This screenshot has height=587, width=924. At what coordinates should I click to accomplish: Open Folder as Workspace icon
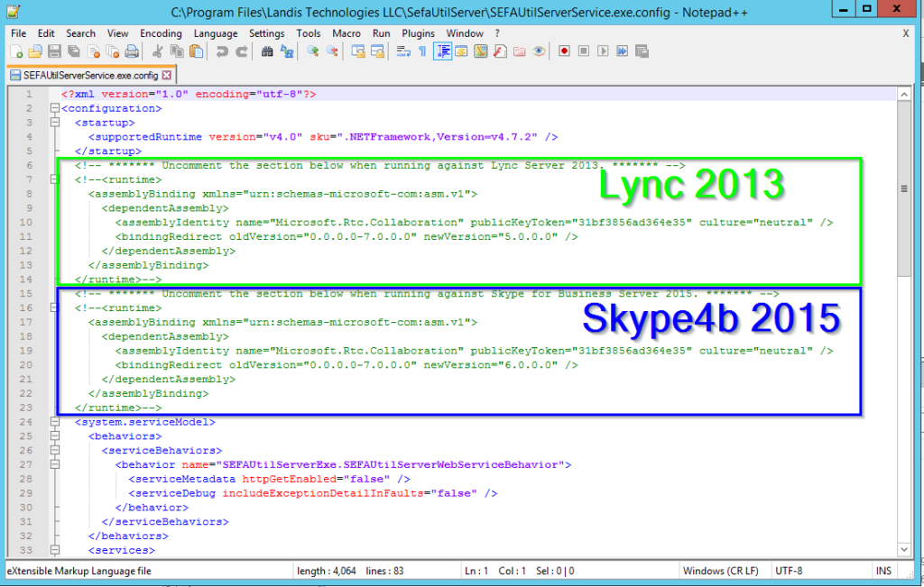519,51
